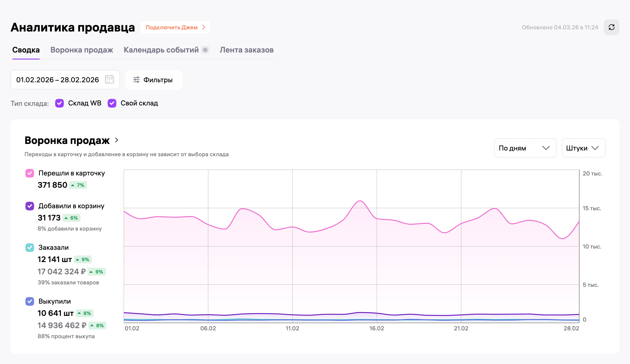Open the Лента заказов tab
Viewport: 630px width, 364px height.
(247, 50)
